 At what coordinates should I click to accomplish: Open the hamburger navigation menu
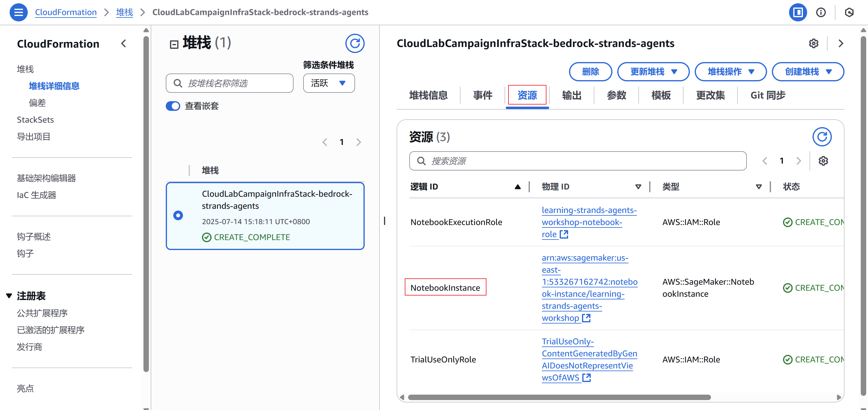point(18,12)
